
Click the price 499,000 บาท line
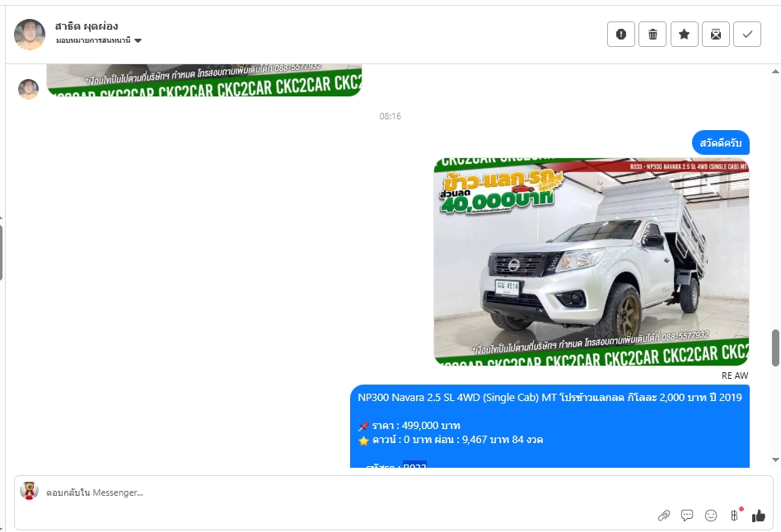pyautogui.click(x=409, y=426)
